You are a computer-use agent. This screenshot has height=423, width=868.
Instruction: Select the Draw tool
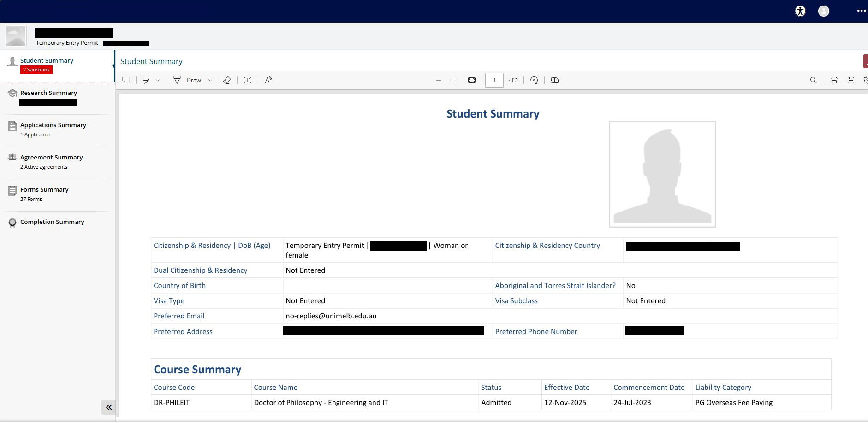(187, 80)
